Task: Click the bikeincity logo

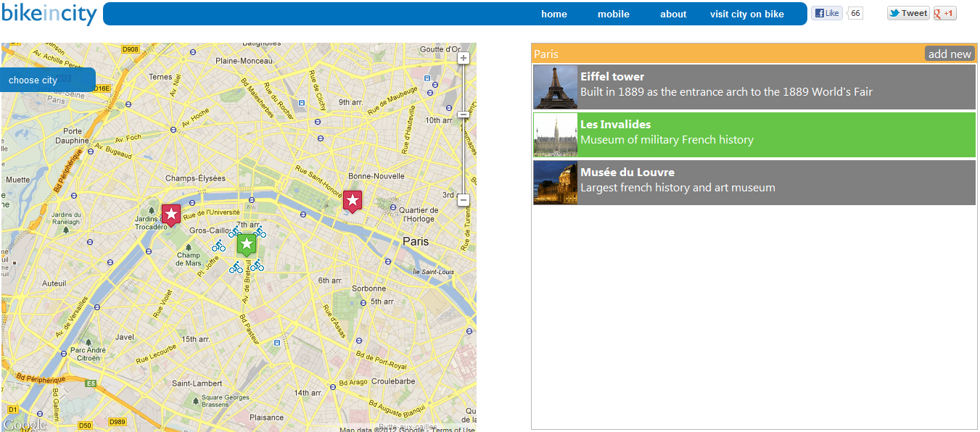Action: point(49,14)
